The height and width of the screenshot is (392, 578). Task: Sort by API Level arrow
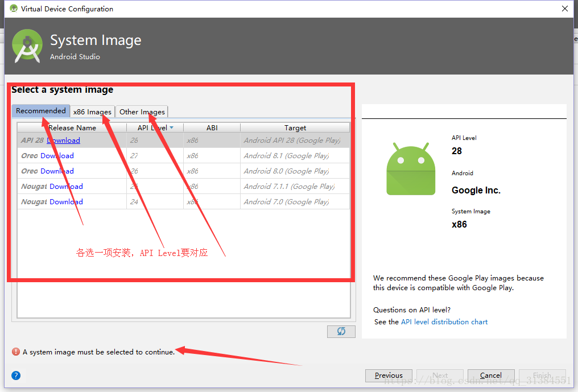(171, 127)
